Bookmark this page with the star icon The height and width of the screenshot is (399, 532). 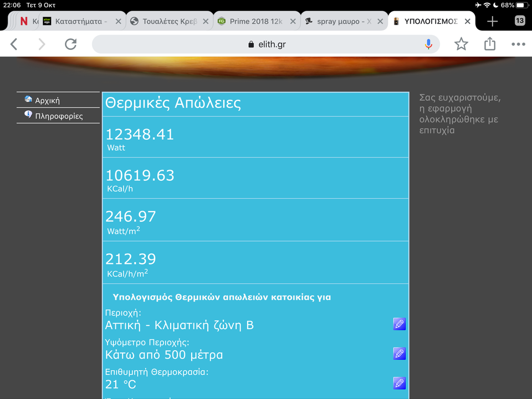[461, 44]
